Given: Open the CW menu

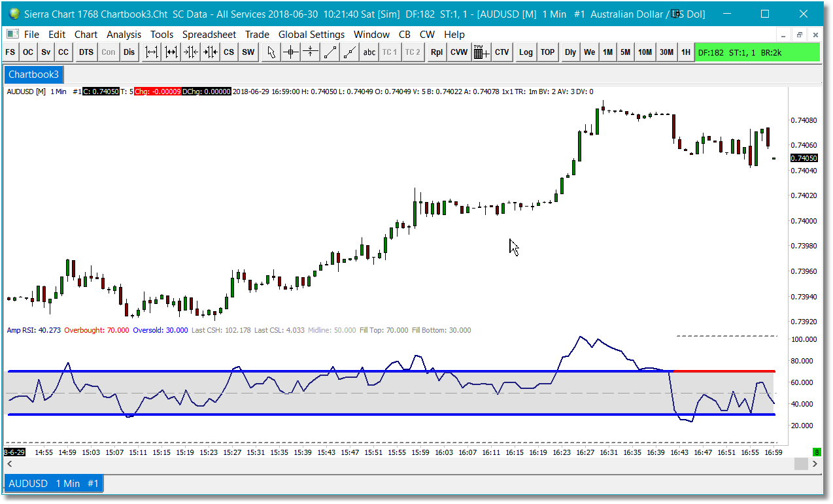Looking at the screenshot, I should click(427, 34).
